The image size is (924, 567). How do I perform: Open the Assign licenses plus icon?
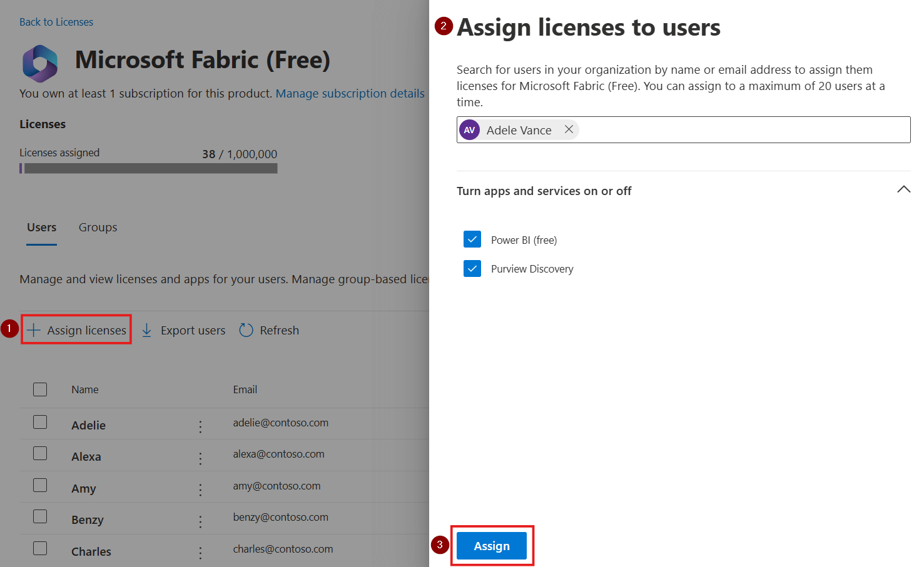click(34, 330)
